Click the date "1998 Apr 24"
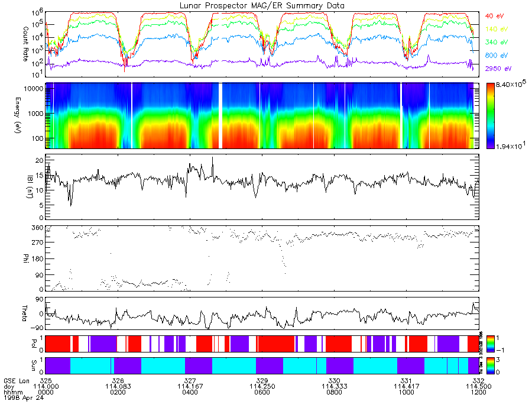 [24, 397]
